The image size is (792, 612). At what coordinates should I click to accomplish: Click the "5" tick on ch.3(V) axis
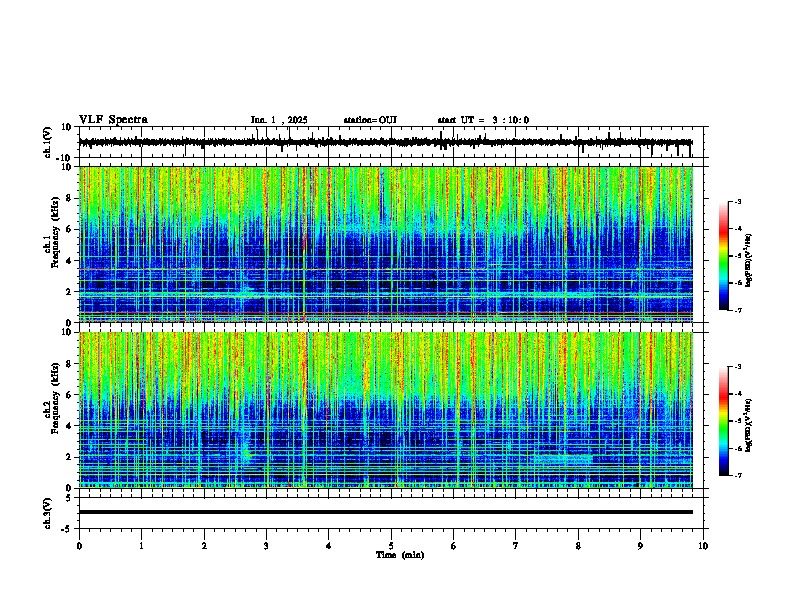tap(70, 498)
